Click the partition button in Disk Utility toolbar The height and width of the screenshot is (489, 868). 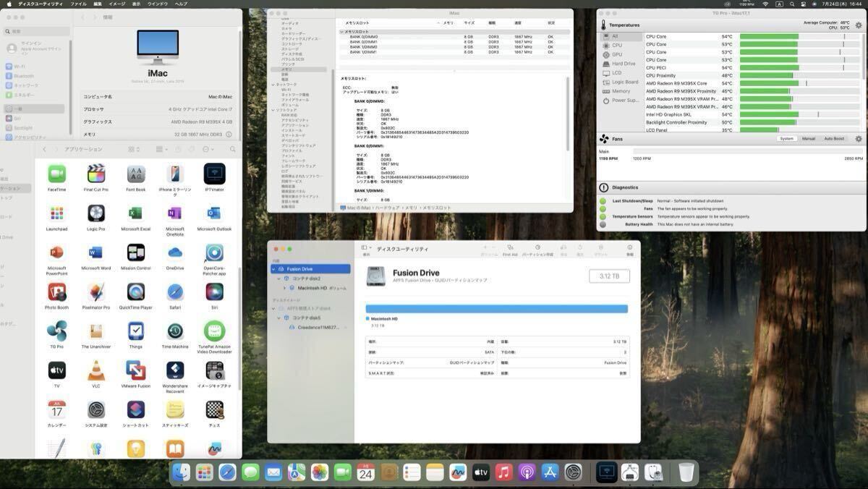pos(537,250)
